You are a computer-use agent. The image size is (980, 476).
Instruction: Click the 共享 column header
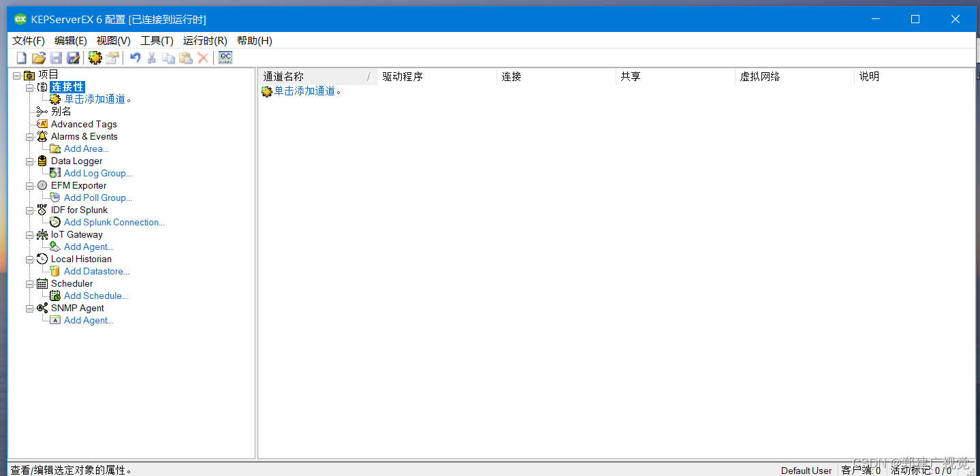tap(676, 77)
